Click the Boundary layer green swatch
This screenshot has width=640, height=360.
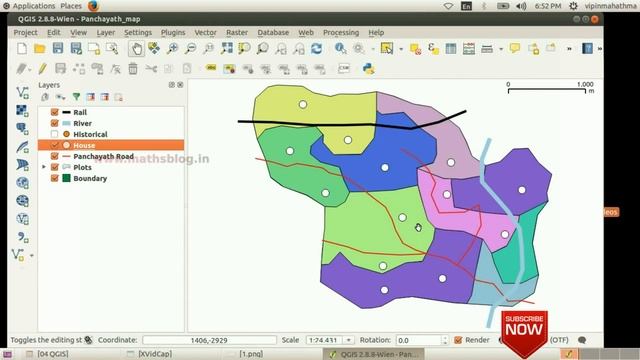pyautogui.click(x=66, y=178)
